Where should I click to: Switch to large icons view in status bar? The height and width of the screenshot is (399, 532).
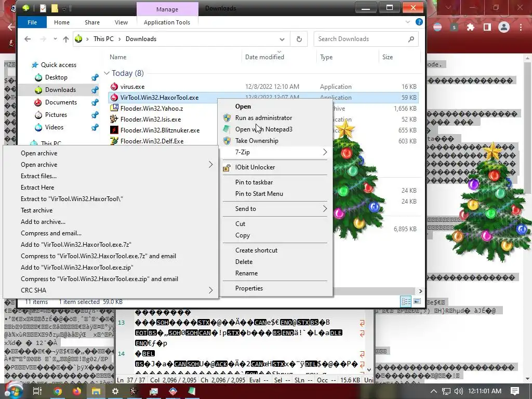coord(417,301)
